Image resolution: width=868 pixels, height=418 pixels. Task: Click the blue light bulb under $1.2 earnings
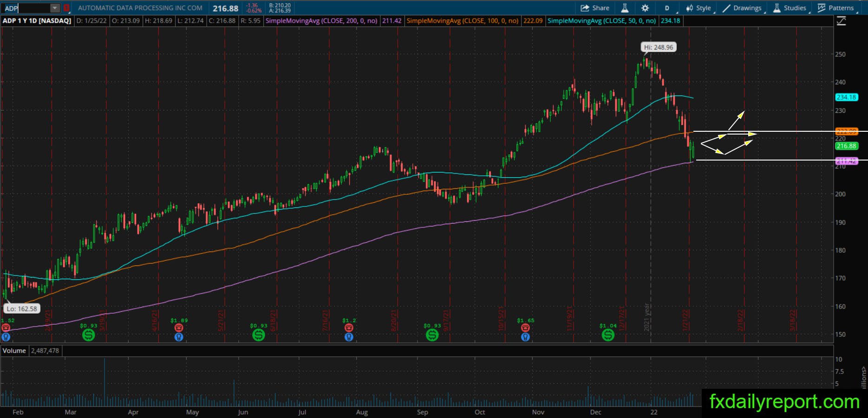coord(349,337)
